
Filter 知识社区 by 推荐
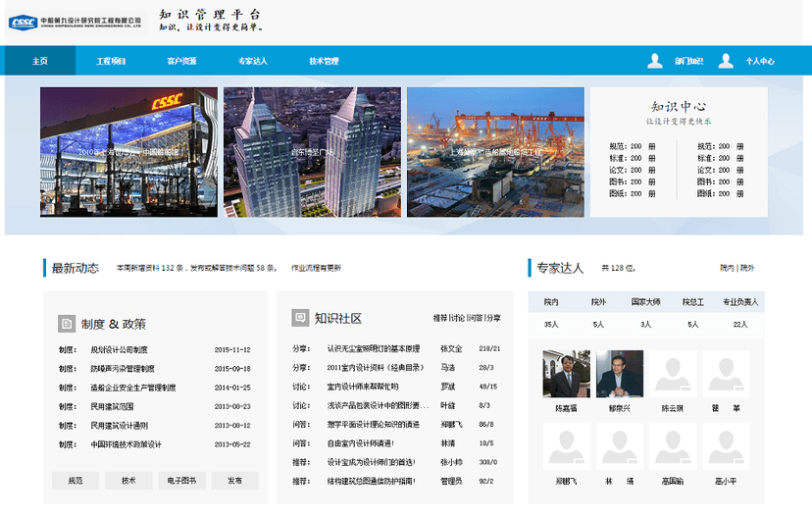pyautogui.click(x=439, y=319)
